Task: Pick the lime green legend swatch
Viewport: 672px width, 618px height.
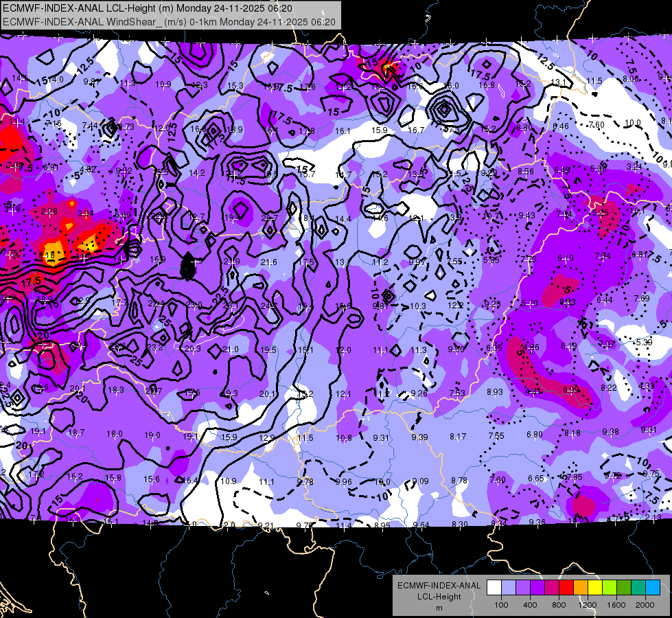Action: point(610,588)
